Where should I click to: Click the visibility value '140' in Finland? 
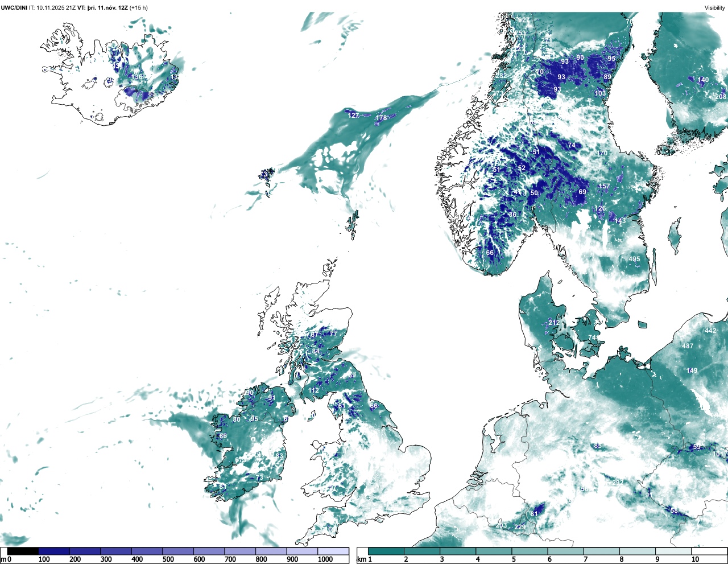coord(704,80)
